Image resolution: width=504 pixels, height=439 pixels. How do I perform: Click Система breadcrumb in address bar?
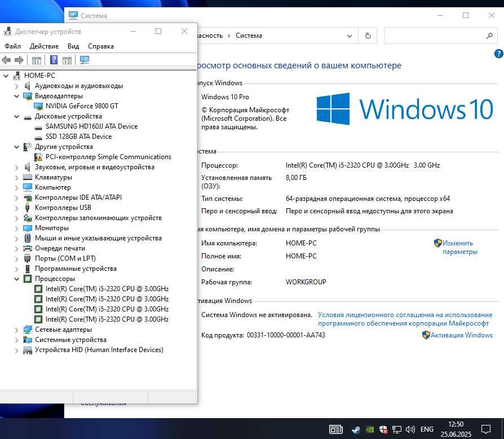[x=249, y=36]
